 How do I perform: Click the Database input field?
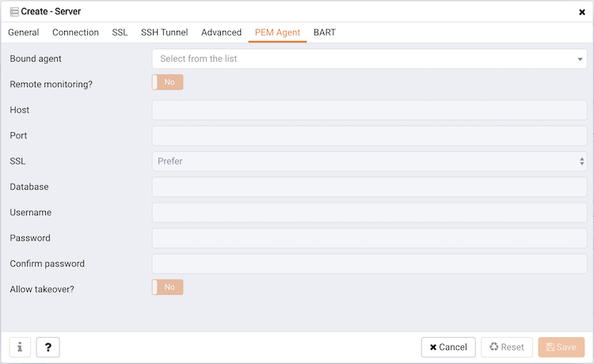coord(369,187)
